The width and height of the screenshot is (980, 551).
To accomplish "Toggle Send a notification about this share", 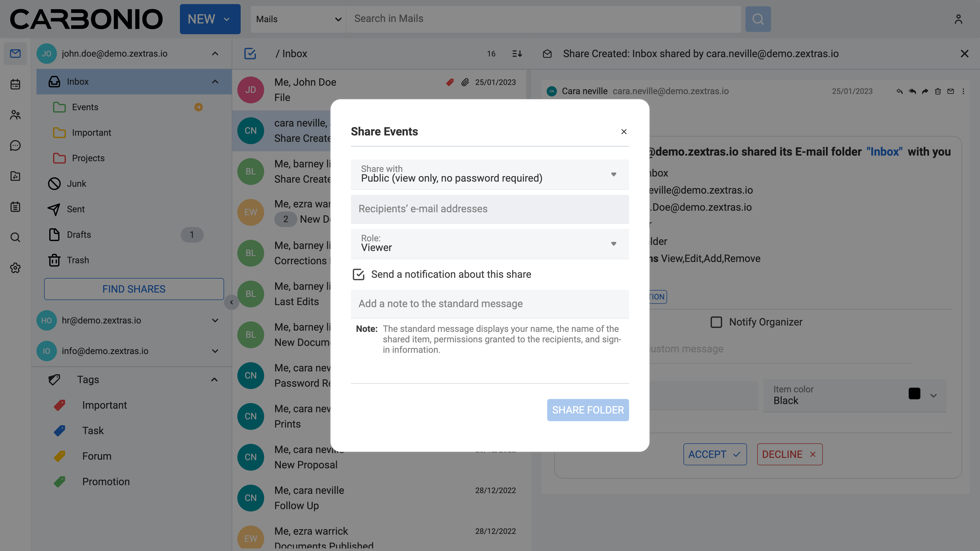I will click(x=358, y=274).
